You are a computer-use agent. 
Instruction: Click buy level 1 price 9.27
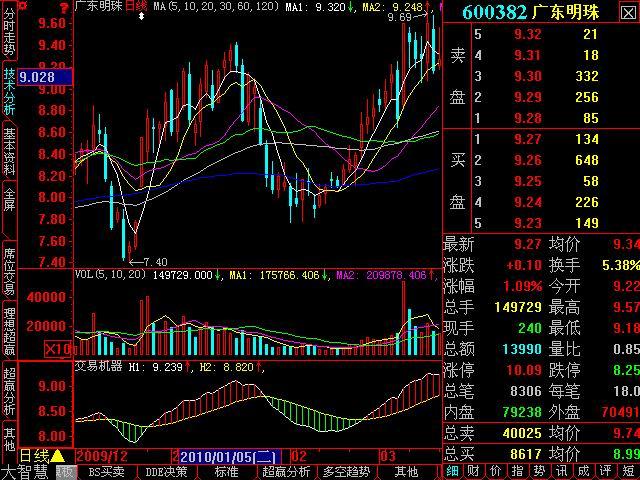527,140
